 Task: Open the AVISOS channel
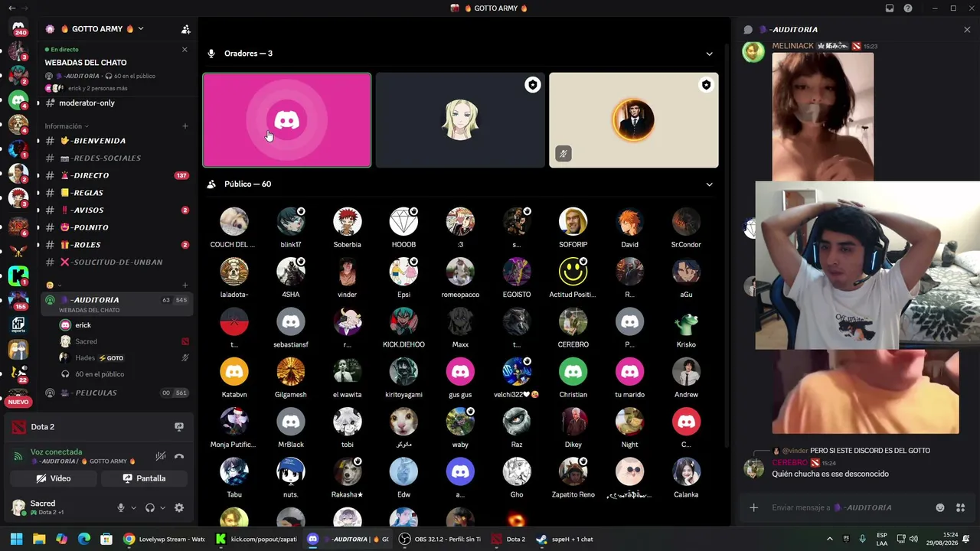(116, 210)
